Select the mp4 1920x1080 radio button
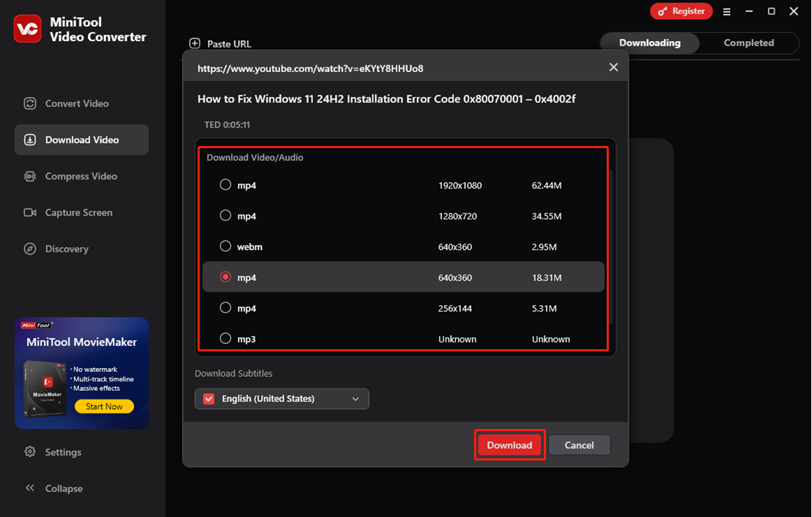The height and width of the screenshot is (517, 812). coord(225,184)
